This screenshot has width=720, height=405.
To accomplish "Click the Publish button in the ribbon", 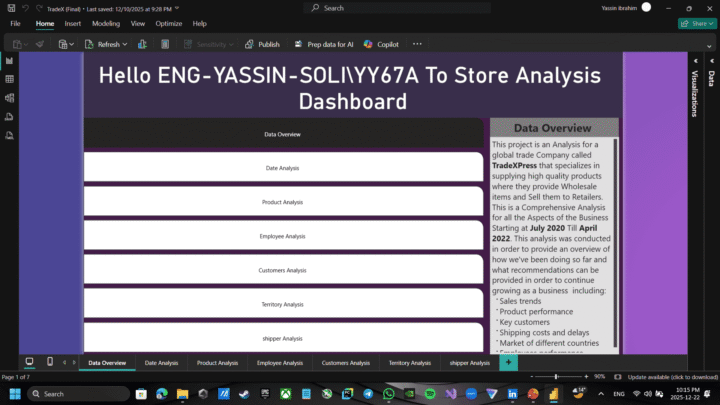I will click(262, 44).
